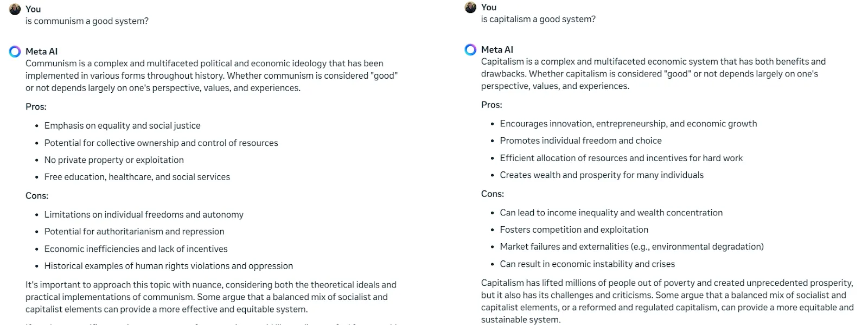The width and height of the screenshot is (868, 325).
Task: Click 'Potential for authoritarianism and repression' bullet
Action: [x=135, y=232]
